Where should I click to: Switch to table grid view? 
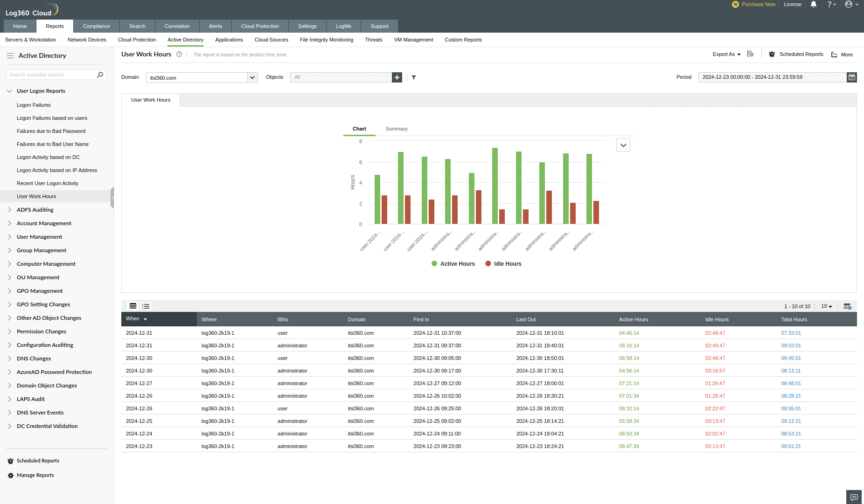(x=133, y=306)
